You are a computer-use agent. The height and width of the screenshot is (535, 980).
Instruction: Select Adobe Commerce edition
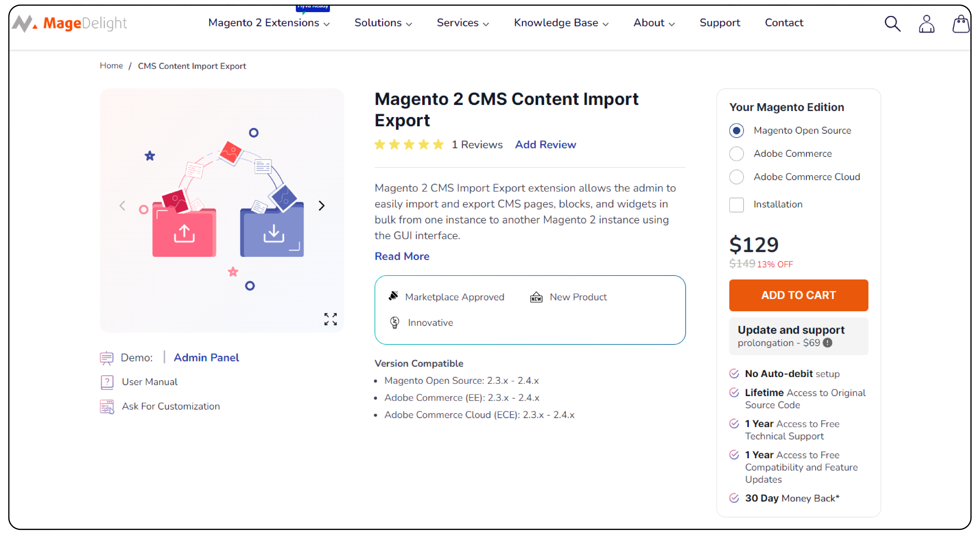[x=736, y=154]
